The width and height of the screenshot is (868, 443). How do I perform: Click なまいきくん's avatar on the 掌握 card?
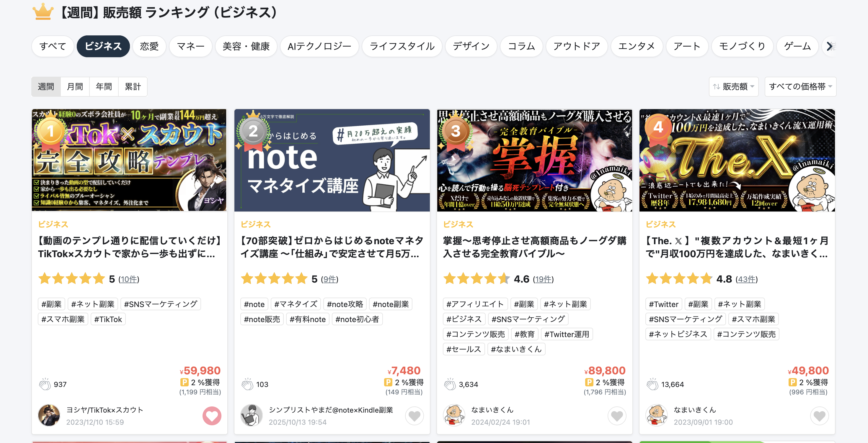454,415
